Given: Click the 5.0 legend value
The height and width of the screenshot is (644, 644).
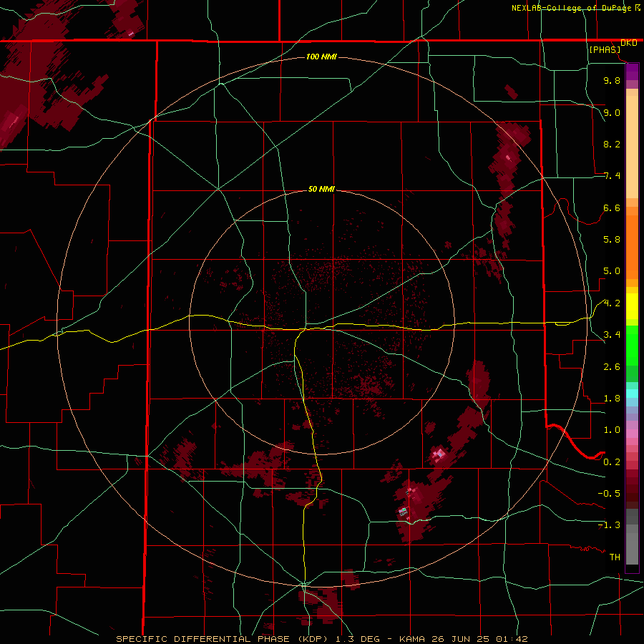Looking at the screenshot, I should (x=612, y=271).
